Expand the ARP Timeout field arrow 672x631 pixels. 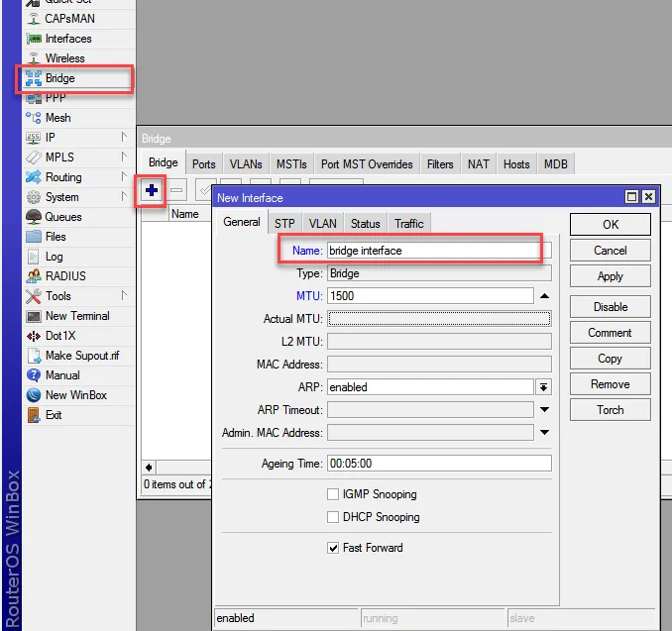544,410
